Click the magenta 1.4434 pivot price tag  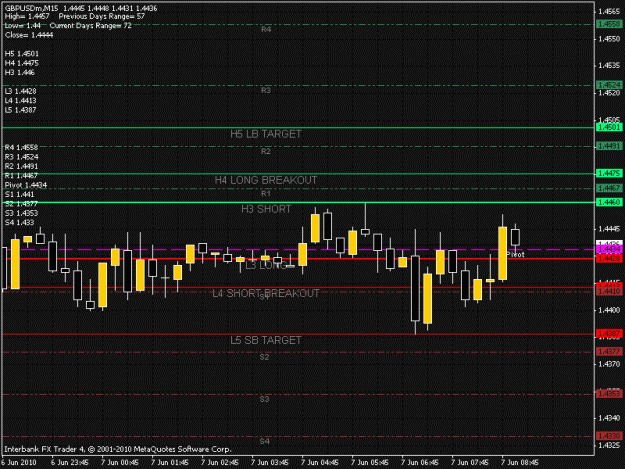pyautogui.click(x=609, y=249)
